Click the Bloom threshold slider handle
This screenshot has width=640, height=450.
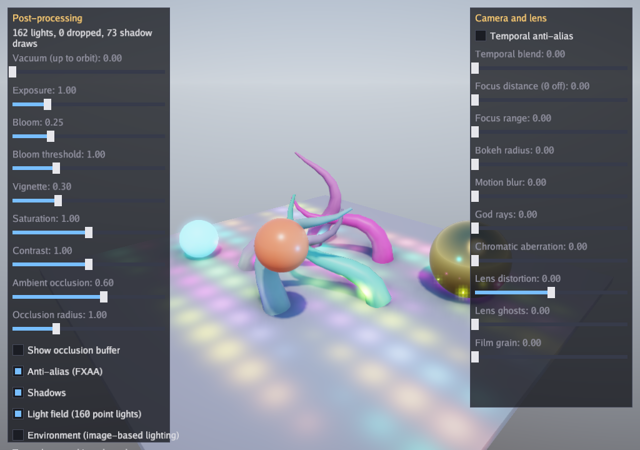point(56,168)
